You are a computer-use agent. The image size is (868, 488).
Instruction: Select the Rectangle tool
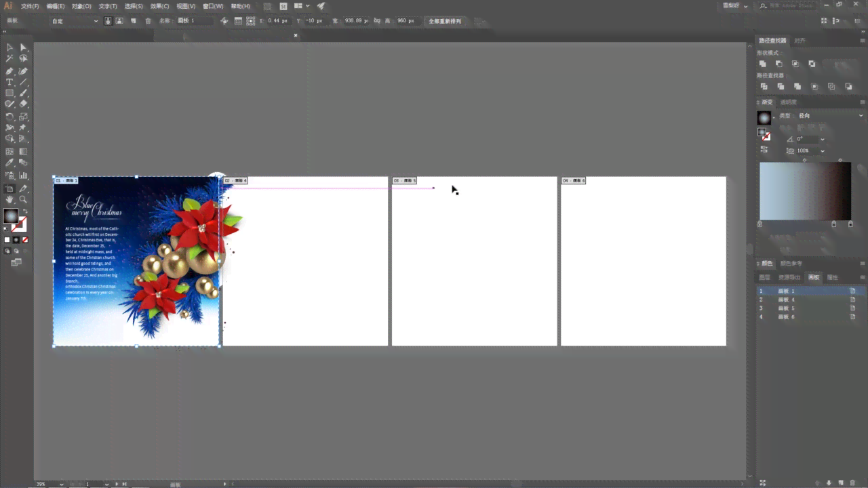click(x=9, y=93)
